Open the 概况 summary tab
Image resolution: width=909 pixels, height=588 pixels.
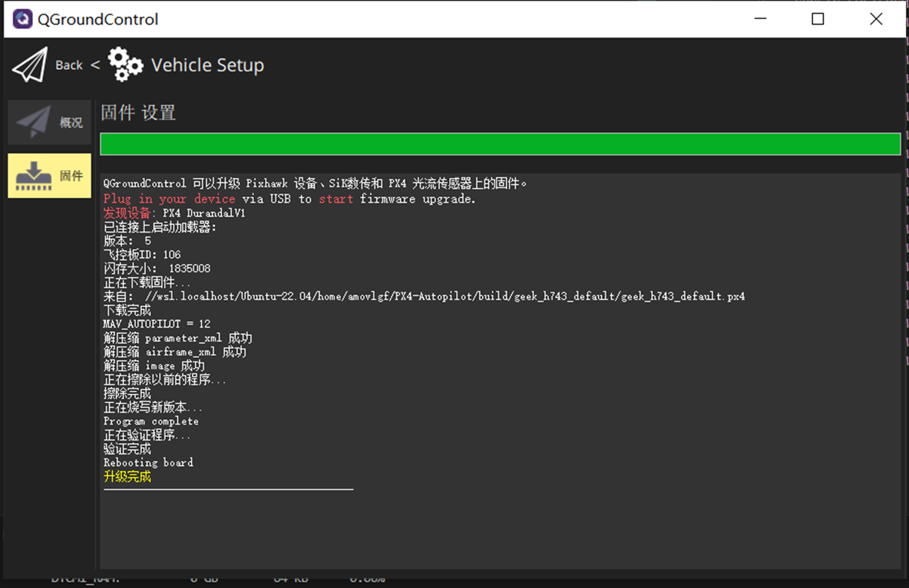click(x=49, y=122)
